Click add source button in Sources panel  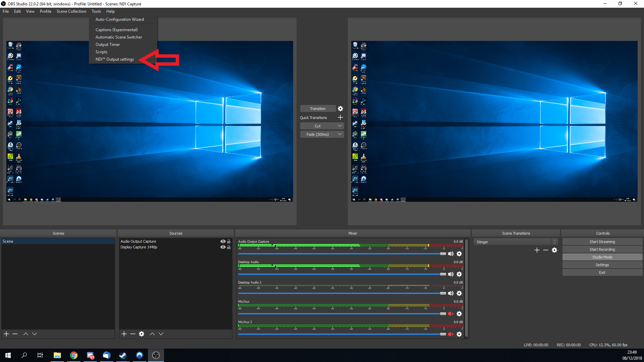coord(124,334)
